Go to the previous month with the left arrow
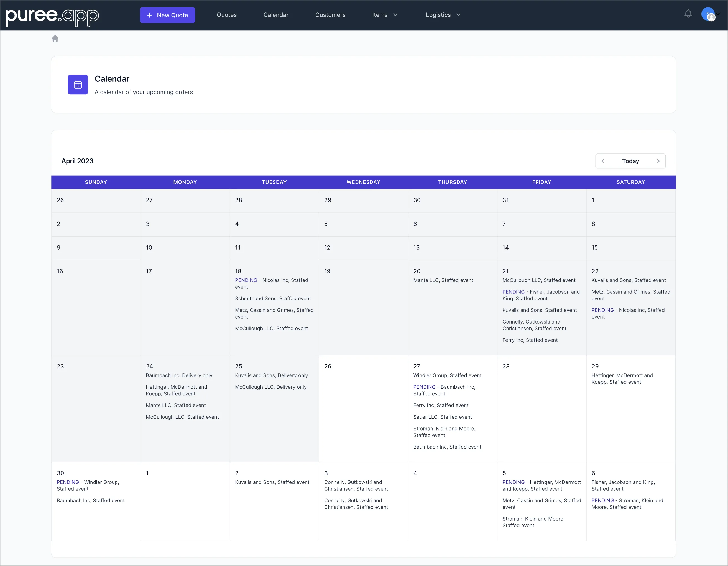Image resolution: width=728 pixels, height=566 pixels. pyautogui.click(x=603, y=161)
